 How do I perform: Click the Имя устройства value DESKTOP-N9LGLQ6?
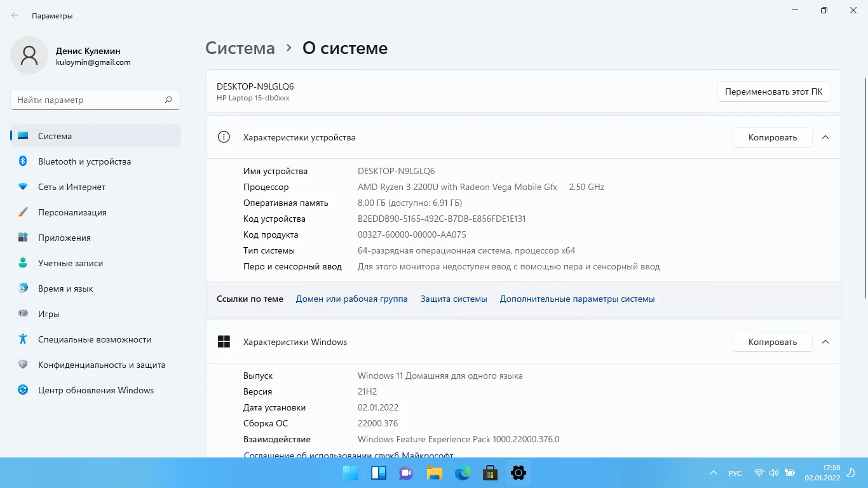tap(397, 171)
